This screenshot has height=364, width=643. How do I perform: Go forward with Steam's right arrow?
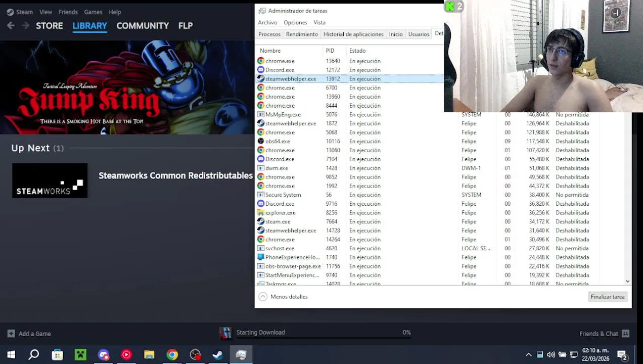pyautogui.click(x=25, y=25)
